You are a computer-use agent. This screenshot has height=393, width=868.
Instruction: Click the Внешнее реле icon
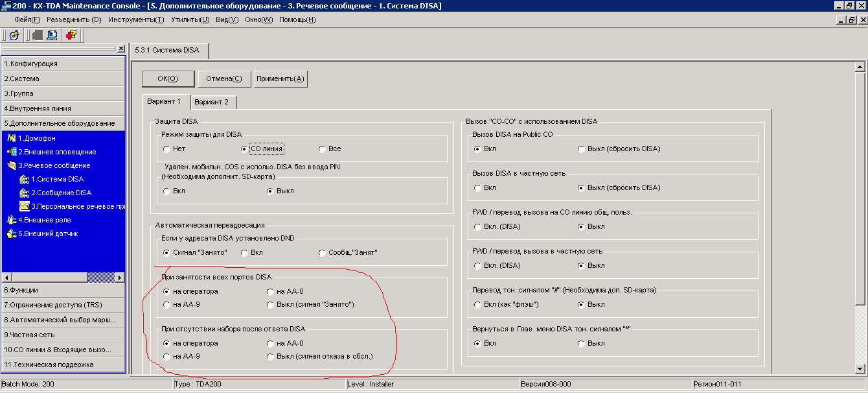(12, 220)
